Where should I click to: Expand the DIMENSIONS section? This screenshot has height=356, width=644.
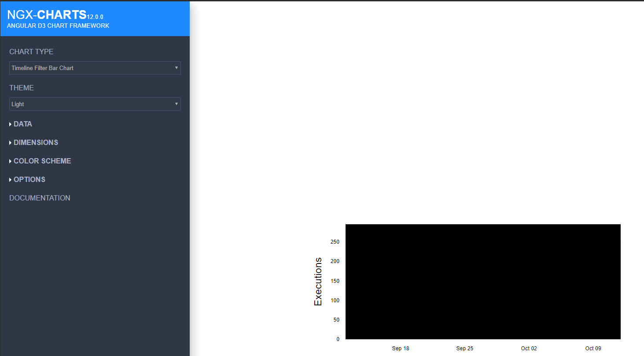click(36, 142)
